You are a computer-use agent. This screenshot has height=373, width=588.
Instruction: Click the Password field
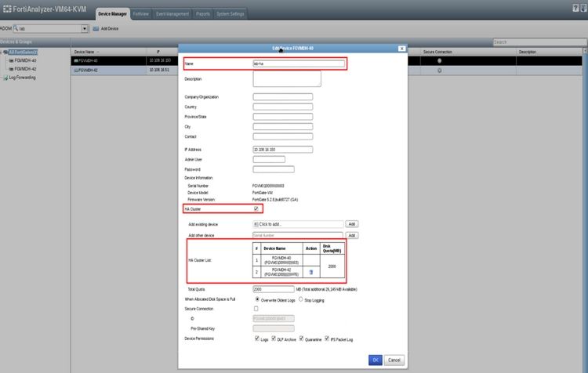274,169
